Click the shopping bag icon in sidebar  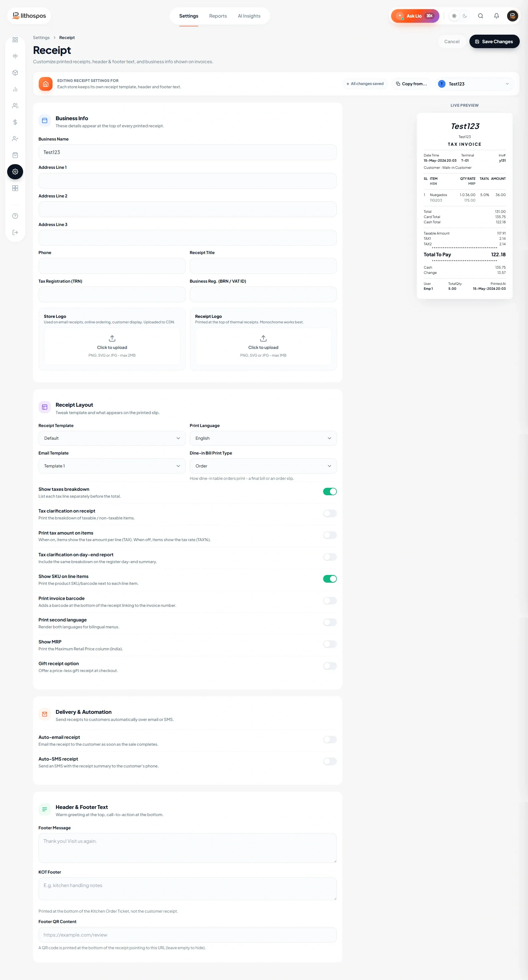pyautogui.click(x=15, y=155)
